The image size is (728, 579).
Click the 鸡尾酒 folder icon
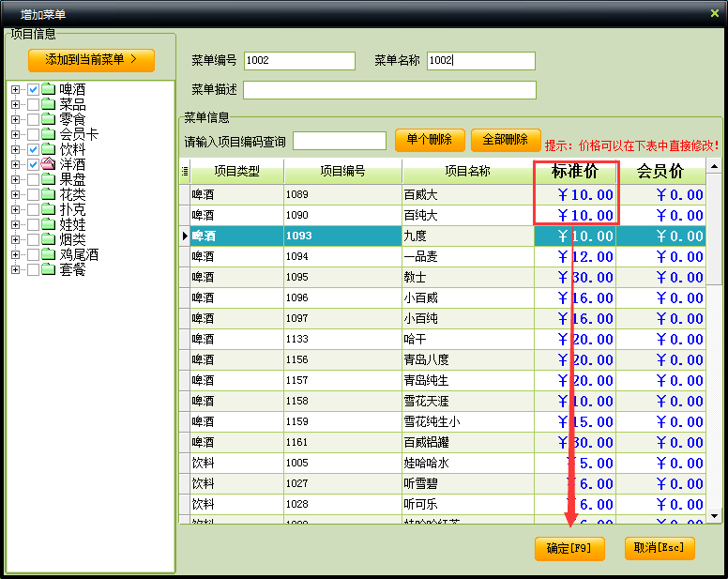tap(48, 254)
